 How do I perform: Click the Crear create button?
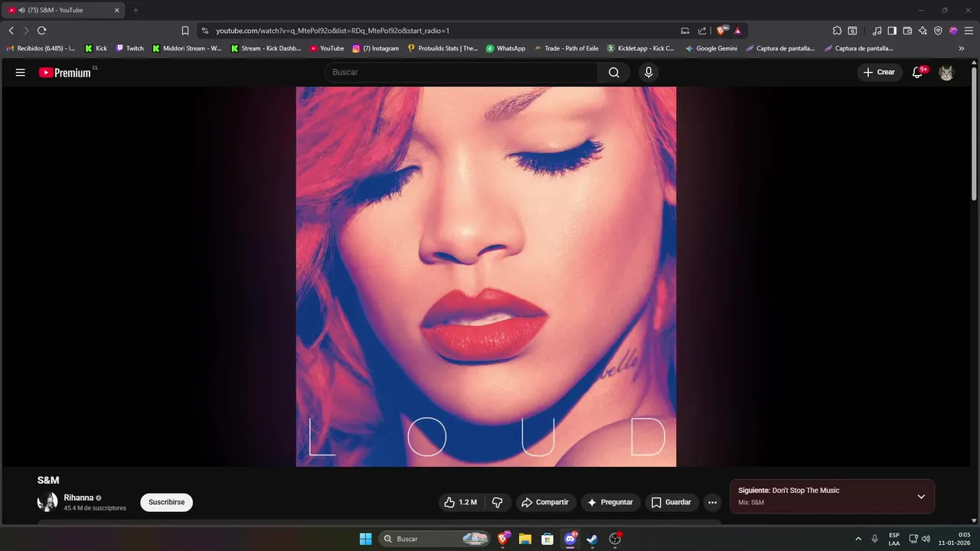pyautogui.click(x=878, y=73)
